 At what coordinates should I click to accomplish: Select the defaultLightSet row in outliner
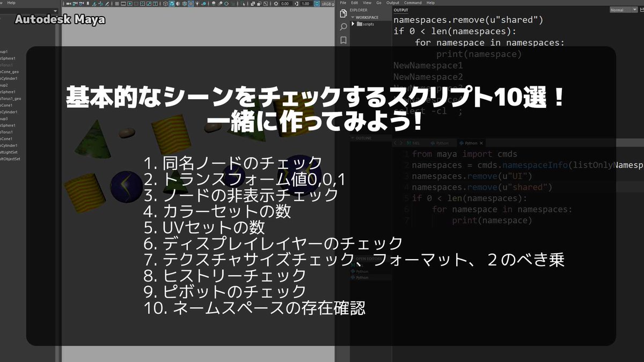tap(9, 152)
